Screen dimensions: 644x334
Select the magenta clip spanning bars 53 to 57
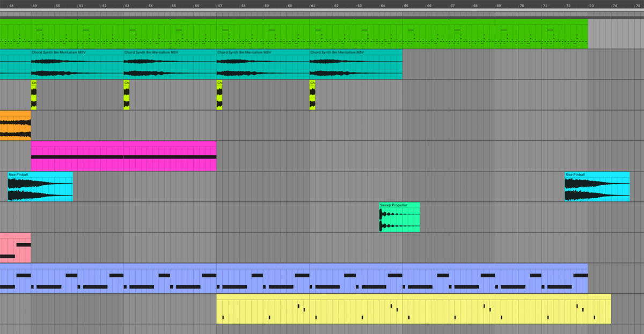click(x=170, y=156)
